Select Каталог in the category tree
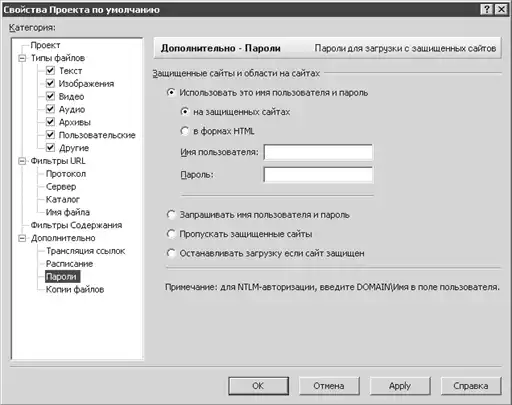 coord(63,199)
